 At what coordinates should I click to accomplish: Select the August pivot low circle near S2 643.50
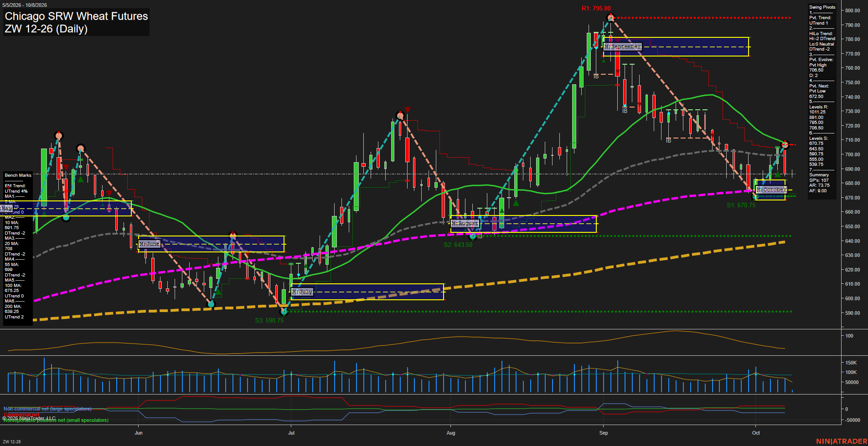coord(473,236)
